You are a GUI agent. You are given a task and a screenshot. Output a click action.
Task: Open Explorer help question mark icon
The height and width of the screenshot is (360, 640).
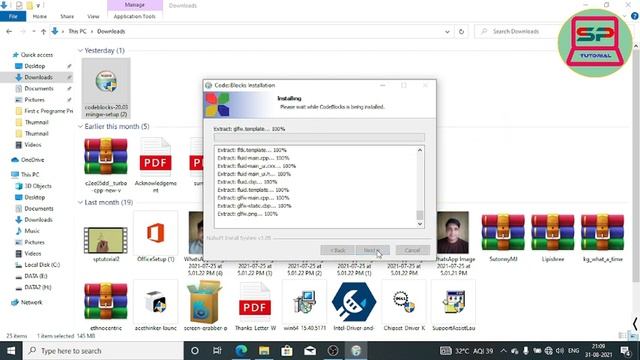click(634, 16)
